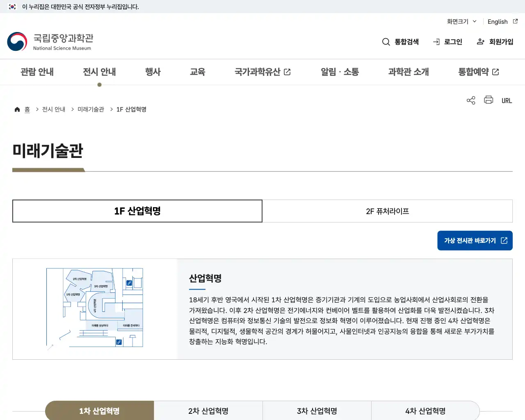
Task: Switch to the 2F 퓨처라이프 tab
Action: click(387, 211)
